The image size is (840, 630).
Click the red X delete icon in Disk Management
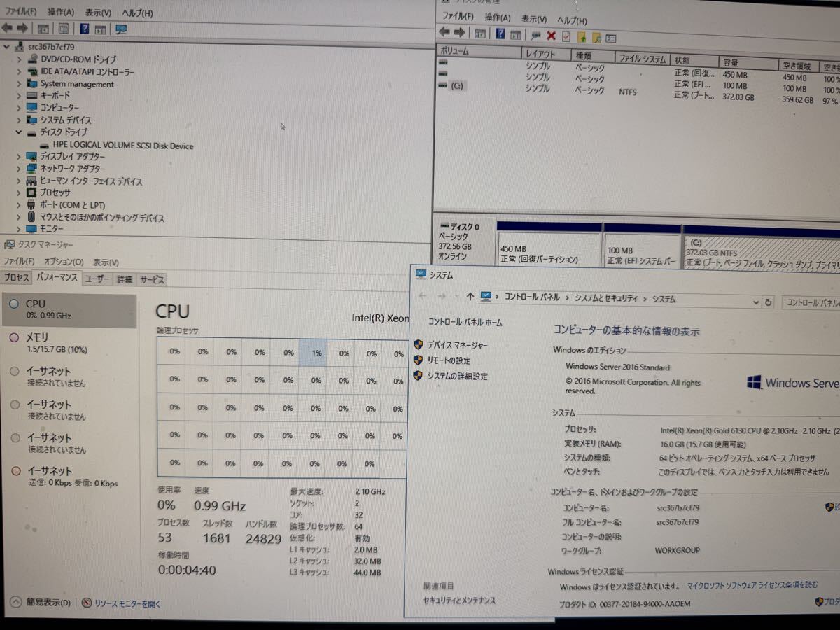[551, 36]
